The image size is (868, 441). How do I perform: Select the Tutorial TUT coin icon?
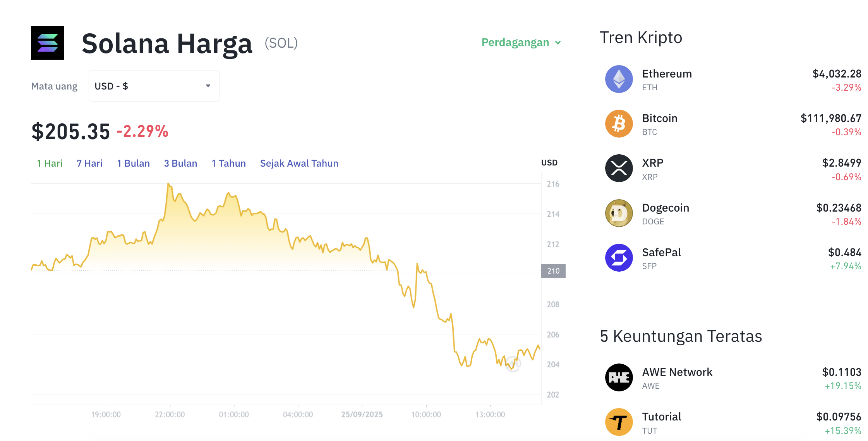pyautogui.click(x=618, y=422)
